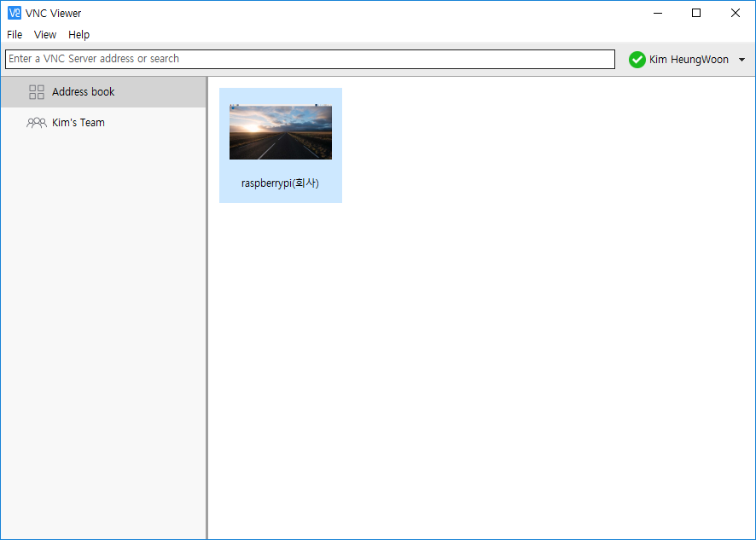Screen dimensions: 756x540
Task: Click the Kim HeungWoon account name
Action: (x=689, y=60)
